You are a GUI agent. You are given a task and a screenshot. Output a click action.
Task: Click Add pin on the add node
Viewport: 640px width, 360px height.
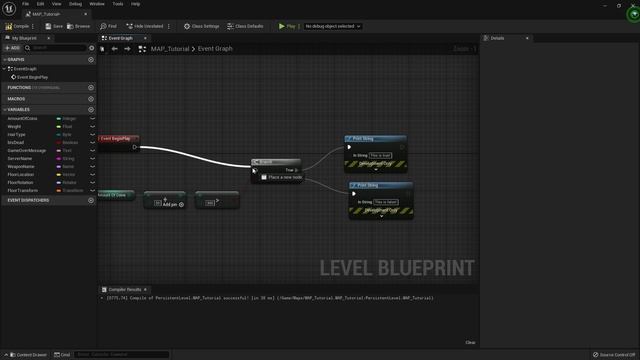pos(173,204)
